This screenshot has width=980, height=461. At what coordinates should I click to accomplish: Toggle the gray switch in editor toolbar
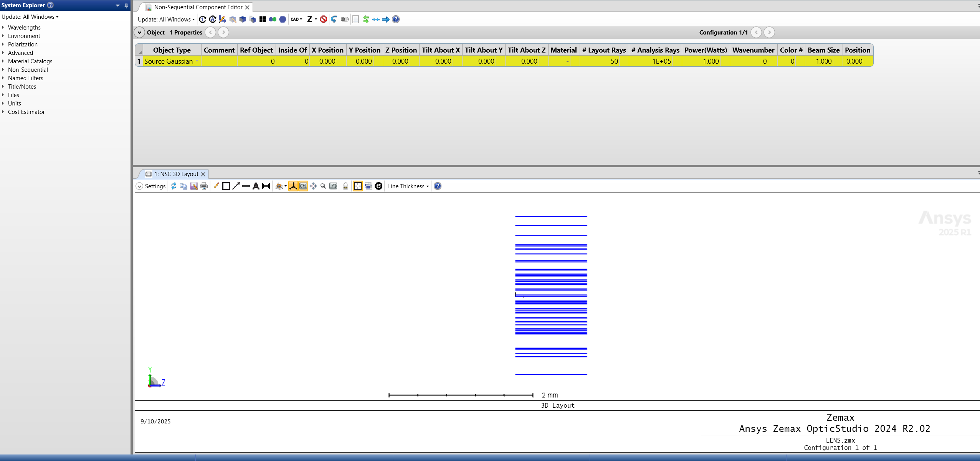coord(344,19)
